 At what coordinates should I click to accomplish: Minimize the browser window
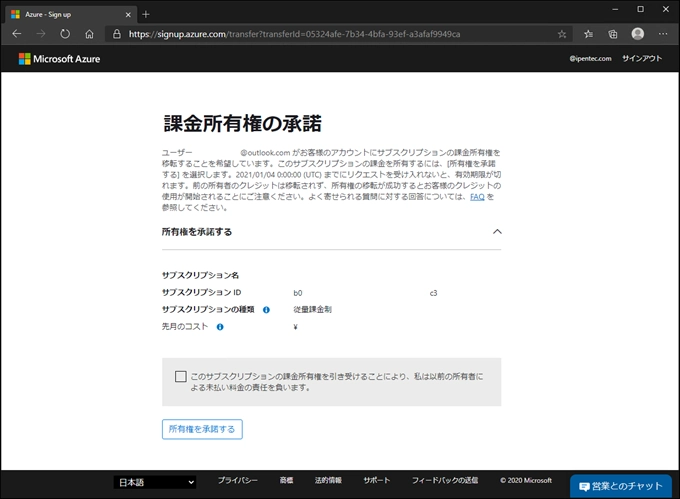[x=615, y=9]
